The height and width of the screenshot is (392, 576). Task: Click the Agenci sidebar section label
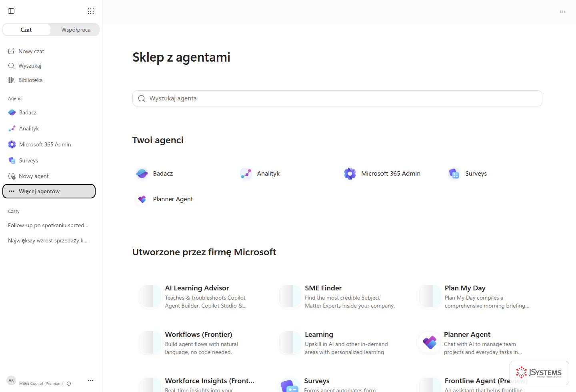[x=15, y=98]
